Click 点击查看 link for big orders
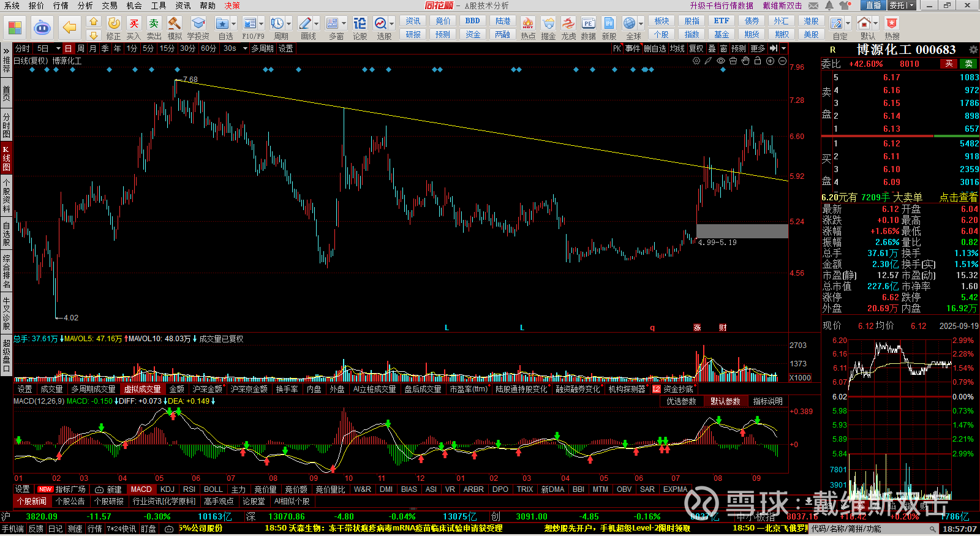This screenshot has width=980, height=536. pyautogui.click(x=959, y=197)
